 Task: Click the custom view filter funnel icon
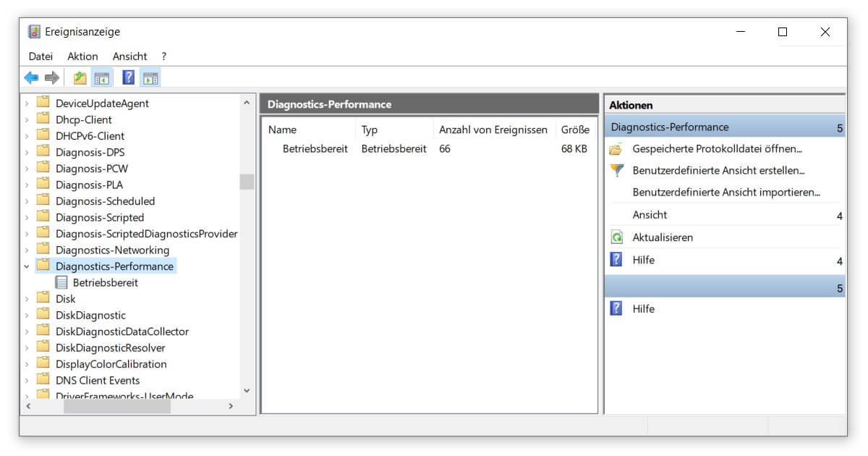click(x=616, y=171)
